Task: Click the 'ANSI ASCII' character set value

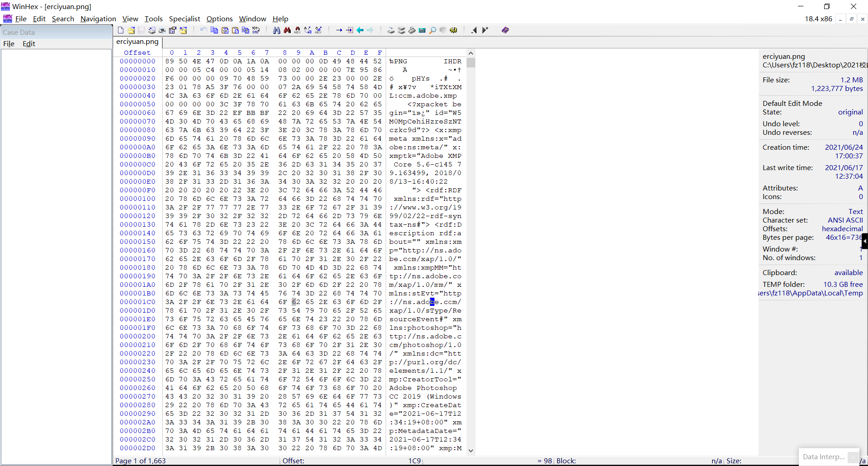Action: click(x=845, y=220)
